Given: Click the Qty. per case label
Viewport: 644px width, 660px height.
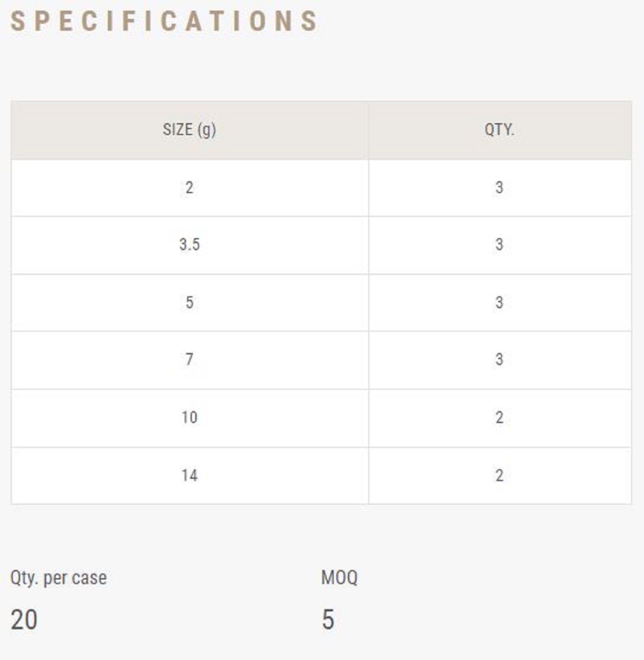Looking at the screenshot, I should click(x=58, y=578).
